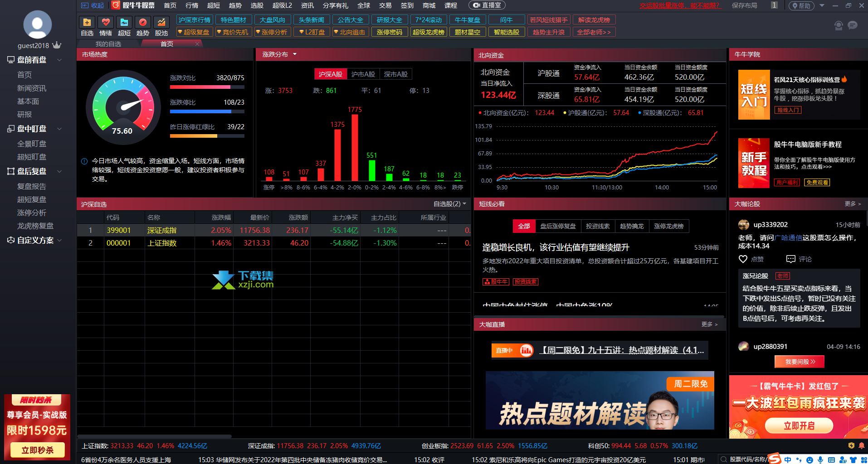This screenshot has width=868, height=464.
Task: Select the 沪市A股 distribution toggle
Action: [363, 74]
